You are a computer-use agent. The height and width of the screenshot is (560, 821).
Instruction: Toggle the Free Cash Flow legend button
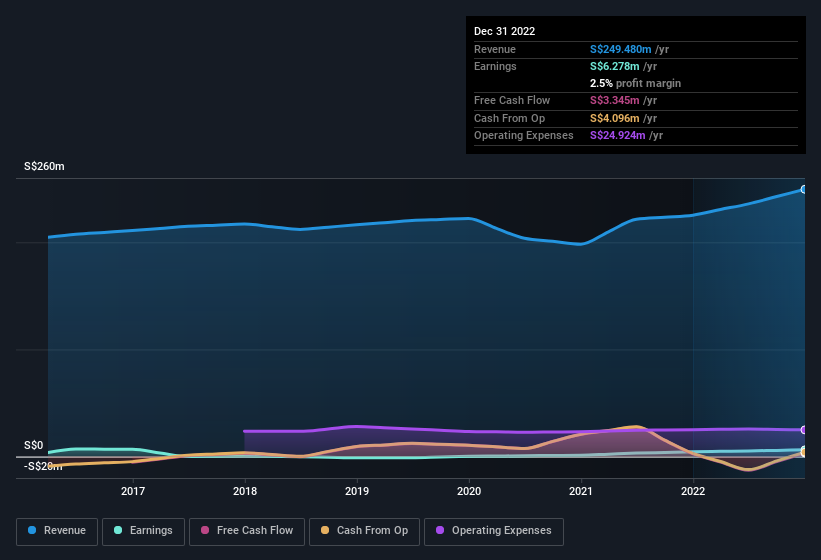[x=247, y=531]
